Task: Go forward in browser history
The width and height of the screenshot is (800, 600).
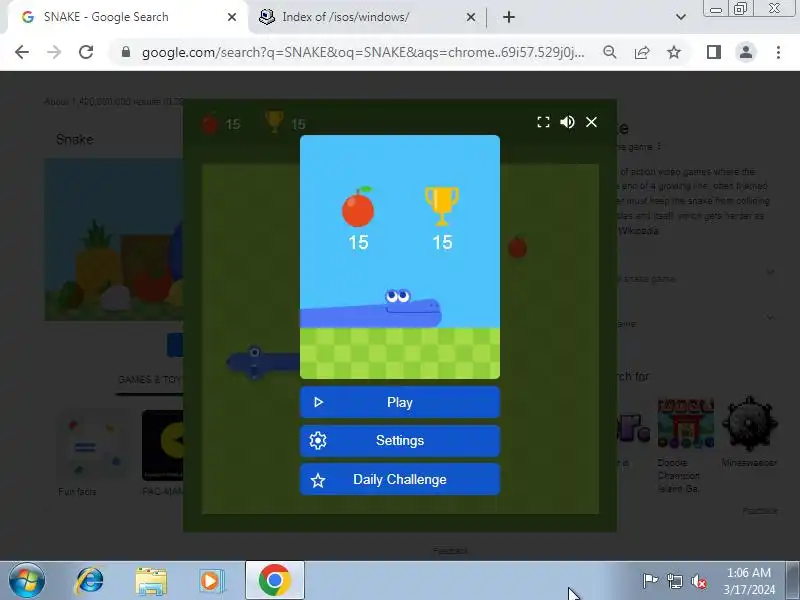Action: tap(54, 52)
